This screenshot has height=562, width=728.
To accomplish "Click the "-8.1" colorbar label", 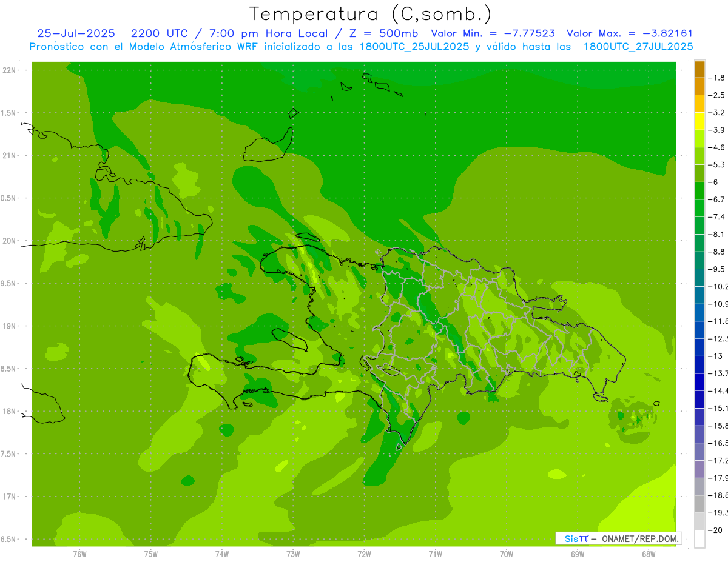I will [x=716, y=234].
